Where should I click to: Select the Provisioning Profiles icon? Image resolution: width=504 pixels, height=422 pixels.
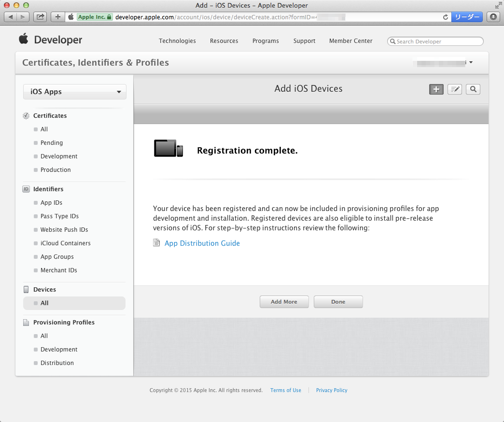coord(26,322)
